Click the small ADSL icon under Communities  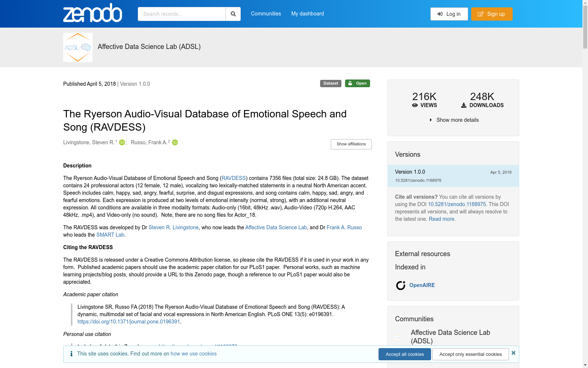click(x=398, y=337)
